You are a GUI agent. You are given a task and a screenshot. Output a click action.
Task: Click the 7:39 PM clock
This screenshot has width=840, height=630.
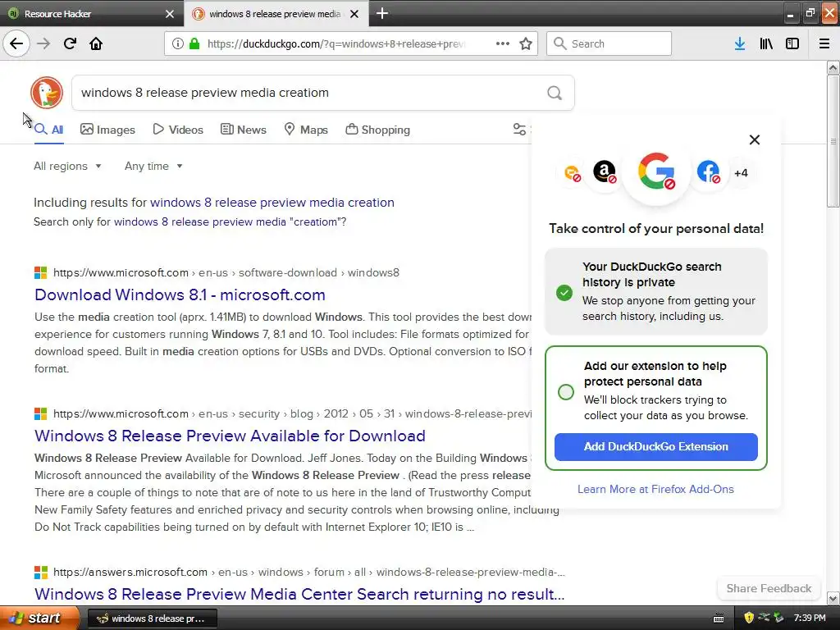[x=810, y=618]
